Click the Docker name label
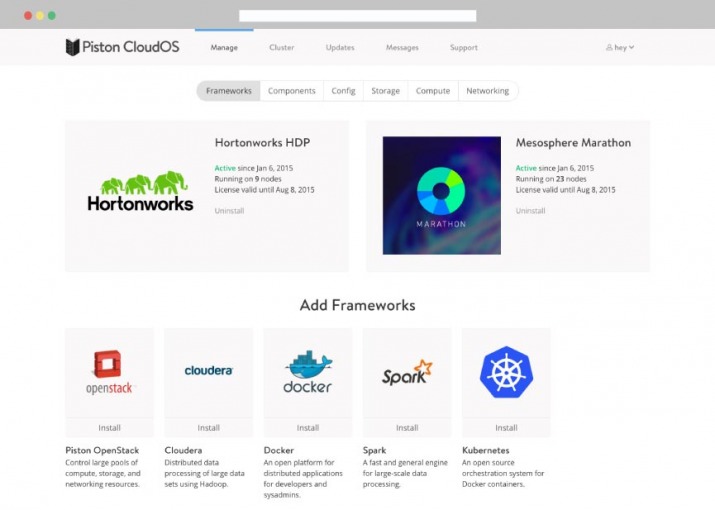 [279, 450]
